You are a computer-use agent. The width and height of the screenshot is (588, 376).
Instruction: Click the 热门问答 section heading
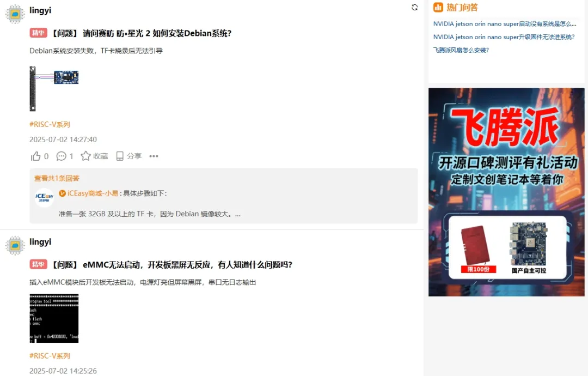point(462,8)
